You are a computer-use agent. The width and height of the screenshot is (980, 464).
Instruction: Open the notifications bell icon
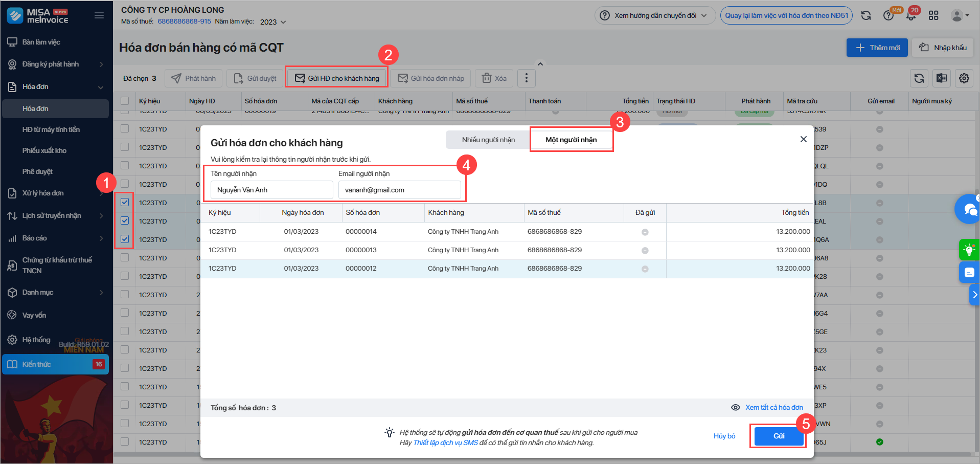click(x=911, y=15)
